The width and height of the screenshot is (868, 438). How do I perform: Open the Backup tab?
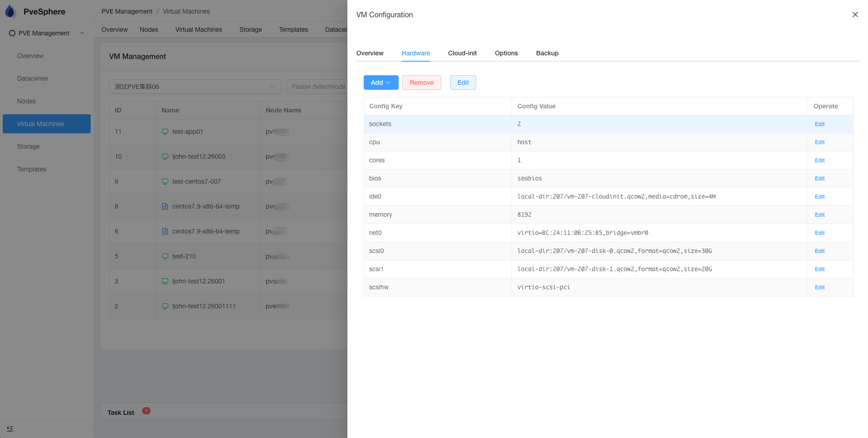(x=547, y=53)
